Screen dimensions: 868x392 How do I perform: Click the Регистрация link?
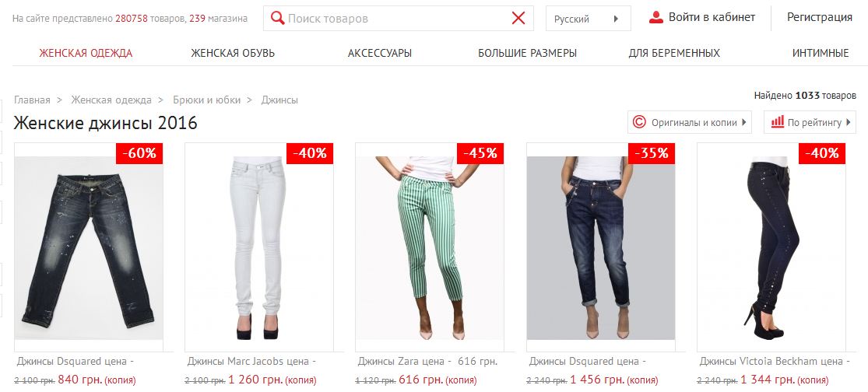[819, 17]
